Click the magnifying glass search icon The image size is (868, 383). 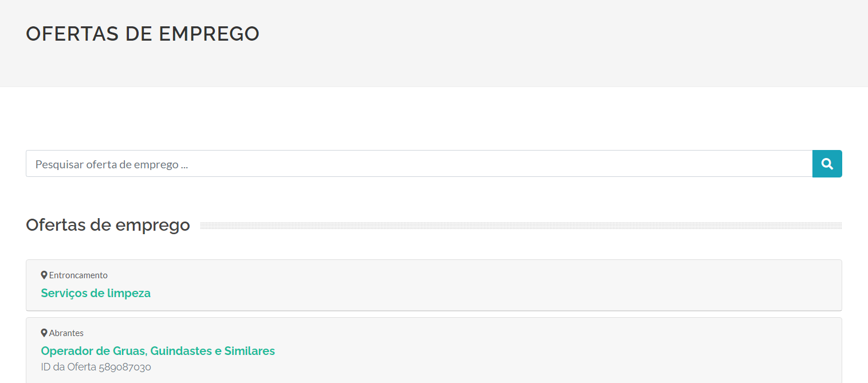click(827, 164)
